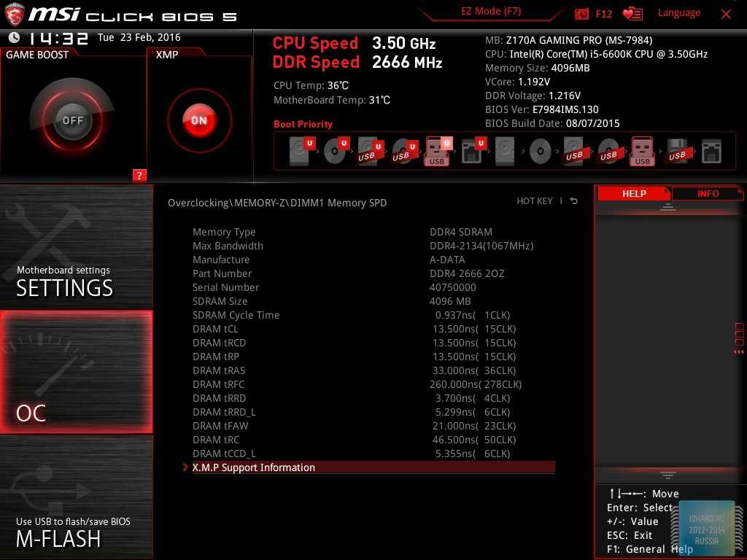The image size is (747, 560).
Task: Click the last network boot device icon
Action: click(x=711, y=151)
